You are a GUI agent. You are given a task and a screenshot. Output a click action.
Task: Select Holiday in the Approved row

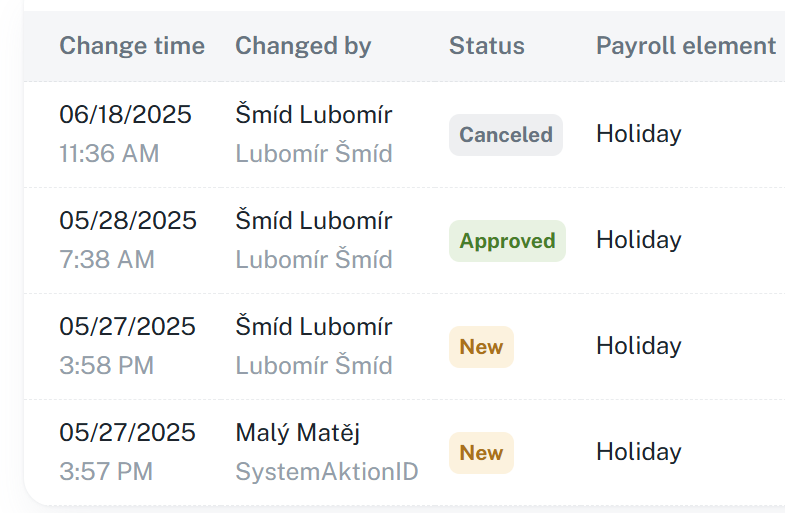(x=638, y=240)
